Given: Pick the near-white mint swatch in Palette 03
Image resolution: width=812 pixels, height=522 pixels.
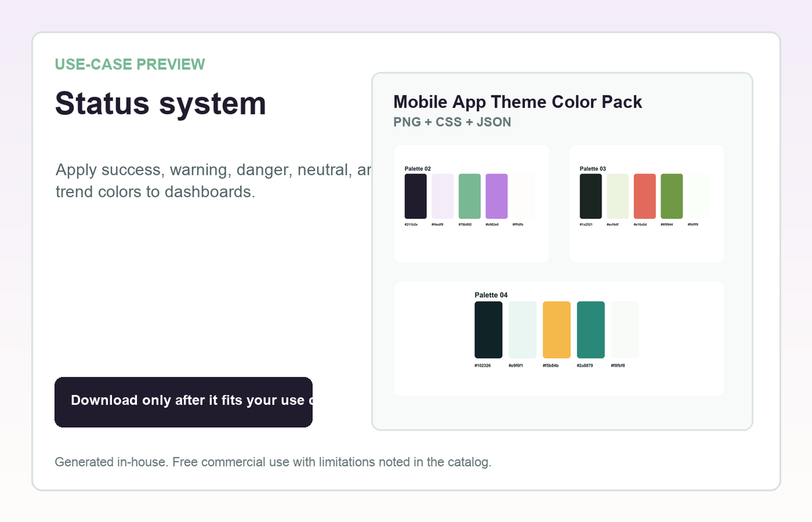Looking at the screenshot, I should 699,196.
